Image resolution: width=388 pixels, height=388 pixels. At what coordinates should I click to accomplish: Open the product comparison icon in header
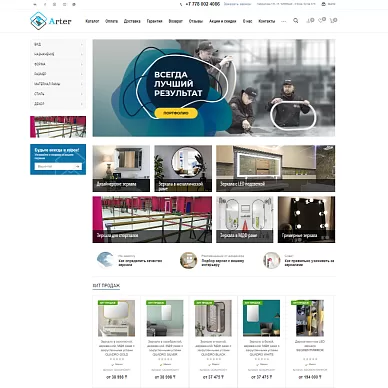click(x=310, y=21)
